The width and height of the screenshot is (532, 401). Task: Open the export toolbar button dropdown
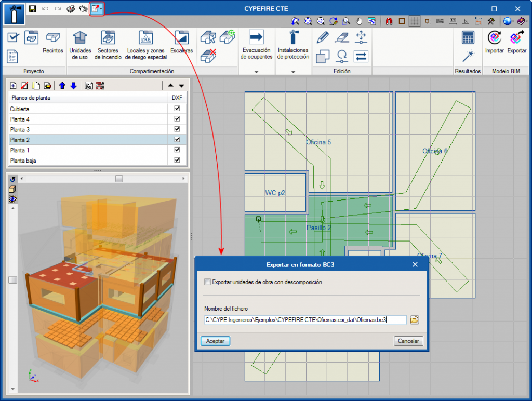[x=101, y=9]
